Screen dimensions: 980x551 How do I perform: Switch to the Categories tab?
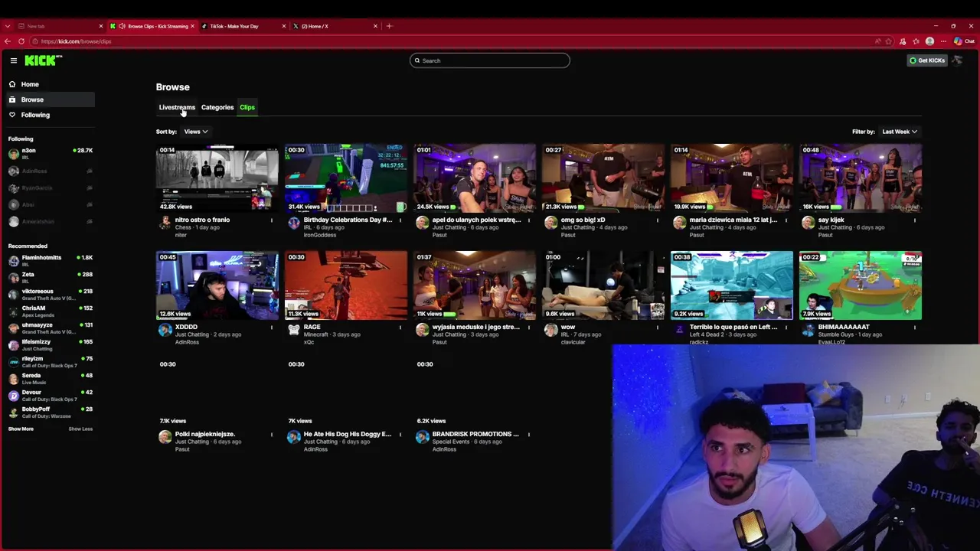(x=217, y=107)
